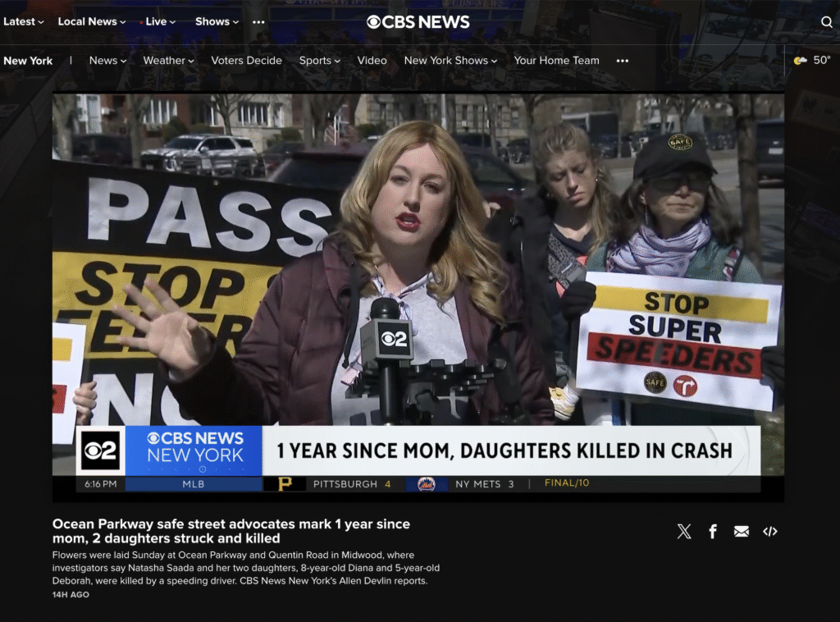Share the video by email
The height and width of the screenshot is (622, 840).
pyautogui.click(x=742, y=532)
